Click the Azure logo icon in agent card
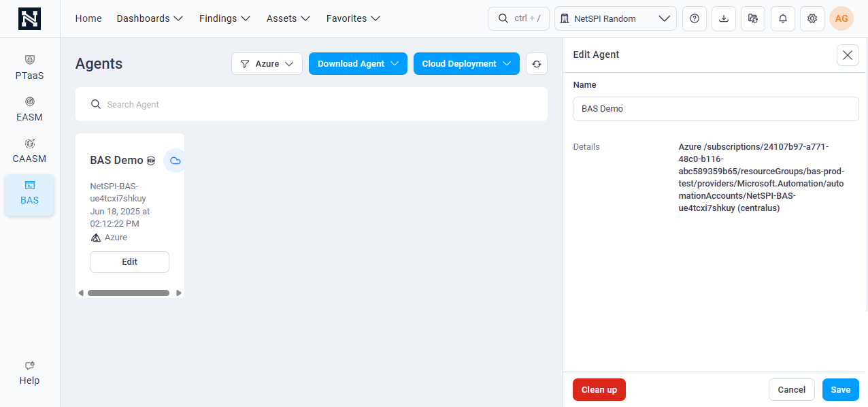The height and width of the screenshot is (407, 868). tap(96, 238)
